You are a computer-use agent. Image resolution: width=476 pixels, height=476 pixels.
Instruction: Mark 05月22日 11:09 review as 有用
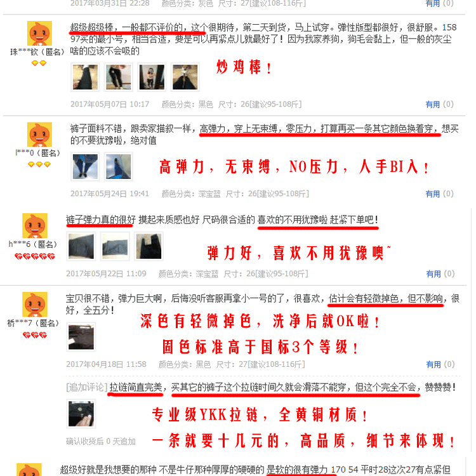(x=433, y=274)
